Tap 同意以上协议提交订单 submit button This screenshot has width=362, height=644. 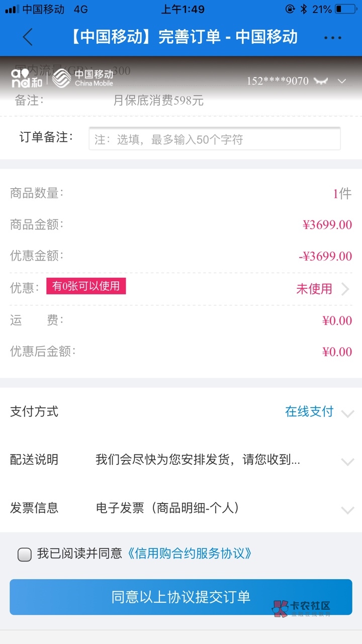(181, 597)
